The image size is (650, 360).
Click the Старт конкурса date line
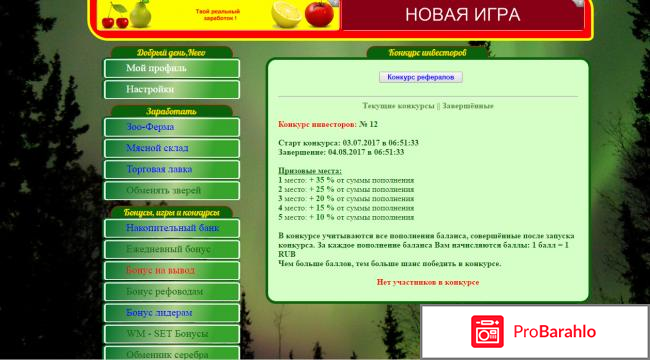pyautogui.click(x=348, y=143)
